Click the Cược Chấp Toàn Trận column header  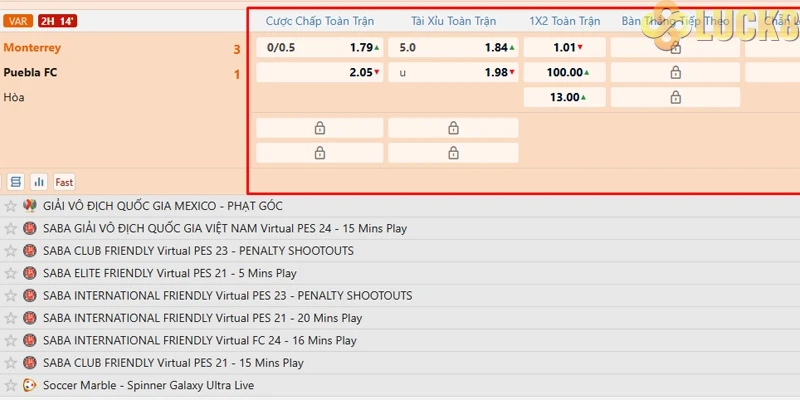(320, 21)
